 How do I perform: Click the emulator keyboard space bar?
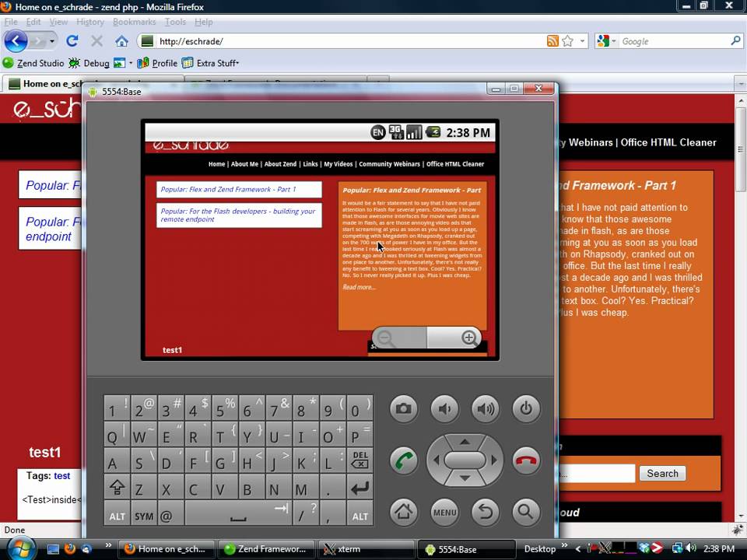[238, 515]
